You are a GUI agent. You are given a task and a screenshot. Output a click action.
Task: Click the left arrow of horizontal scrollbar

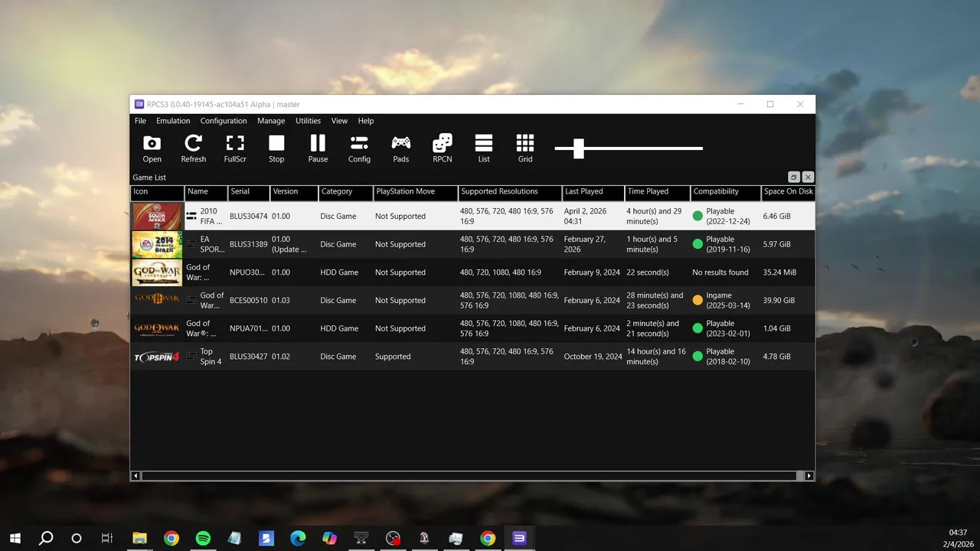136,476
